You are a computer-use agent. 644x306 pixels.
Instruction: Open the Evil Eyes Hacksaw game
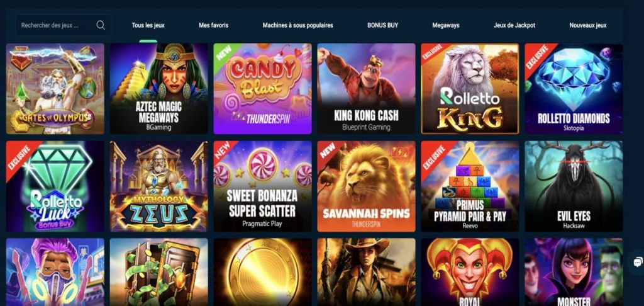pyautogui.click(x=574, y=186)
